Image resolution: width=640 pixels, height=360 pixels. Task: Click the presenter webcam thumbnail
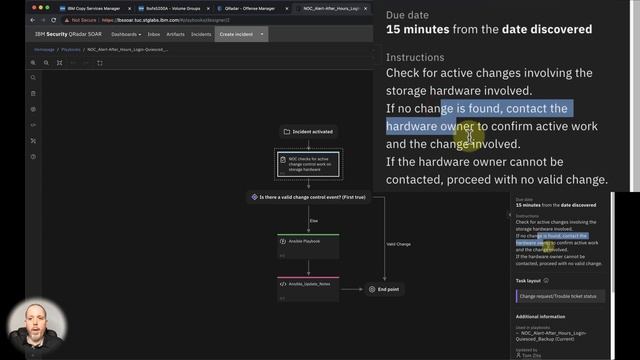(37, 326)
